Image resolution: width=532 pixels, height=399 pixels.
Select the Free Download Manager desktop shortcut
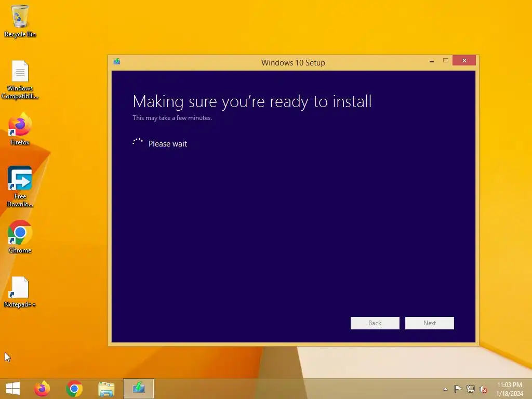pyautogui.click(x=20, y=187)
